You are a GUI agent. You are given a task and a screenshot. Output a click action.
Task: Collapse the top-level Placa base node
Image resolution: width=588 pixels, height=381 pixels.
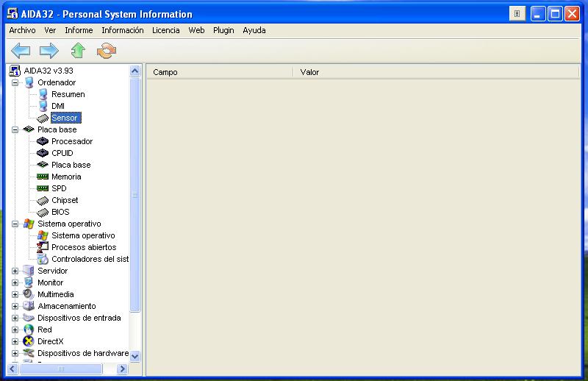tap(15, 129)
